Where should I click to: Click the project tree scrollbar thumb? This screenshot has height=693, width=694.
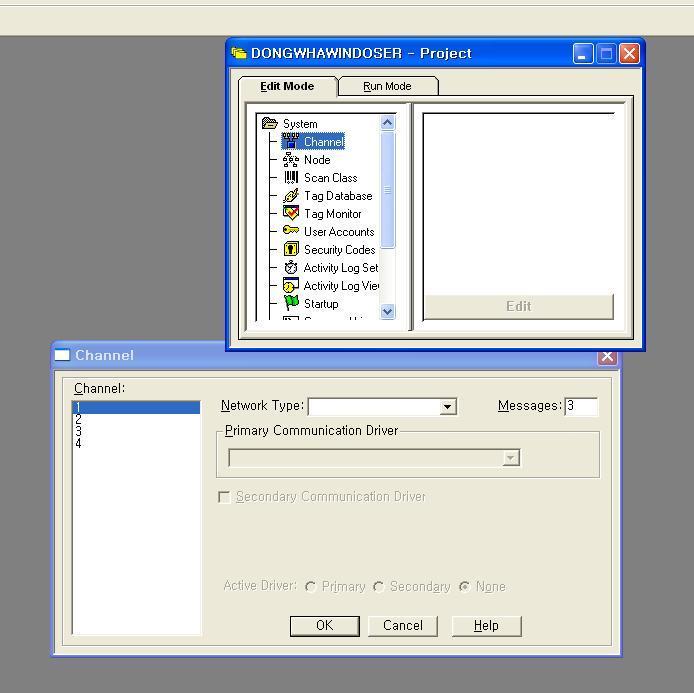pyautogui.click(x=387, y=189)
